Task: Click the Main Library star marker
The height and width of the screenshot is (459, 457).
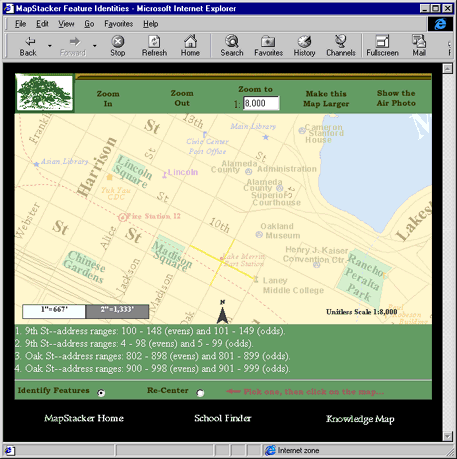Action: (266, 137)
